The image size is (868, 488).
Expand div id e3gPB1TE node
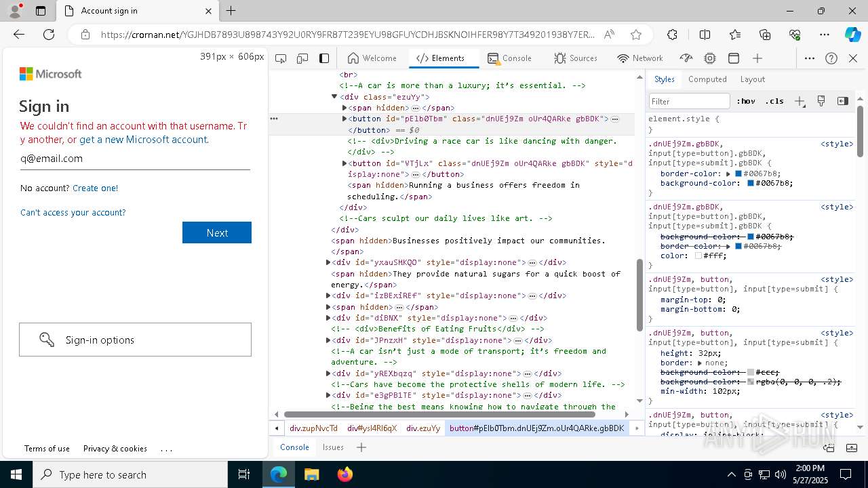coord(328,395)
